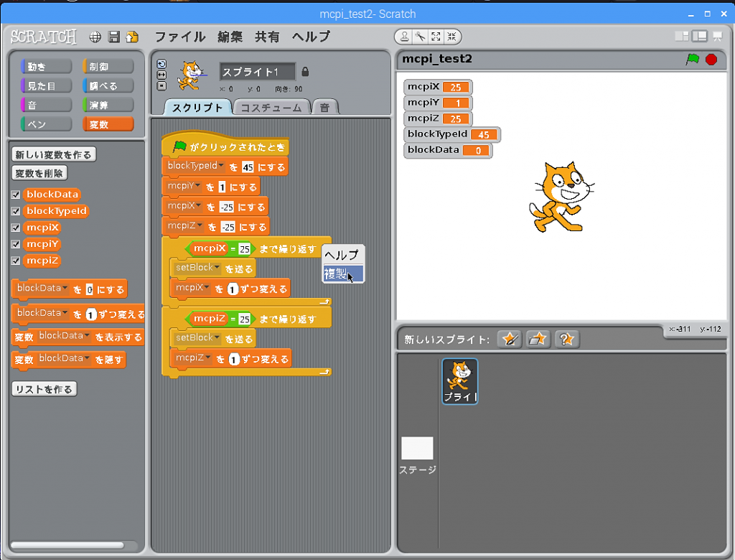The width and height of the screenshot is (735, 560).
Task: Click the sprite lock icon
Action: tap(305, 71)
